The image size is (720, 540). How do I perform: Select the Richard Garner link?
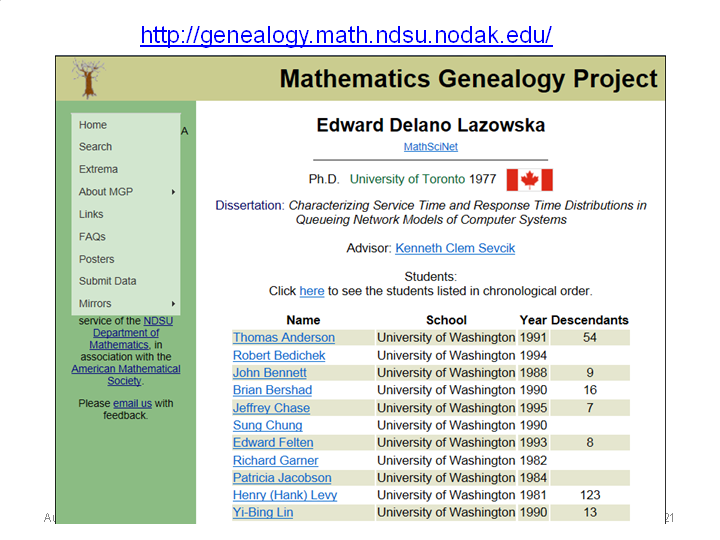[276, 461]
